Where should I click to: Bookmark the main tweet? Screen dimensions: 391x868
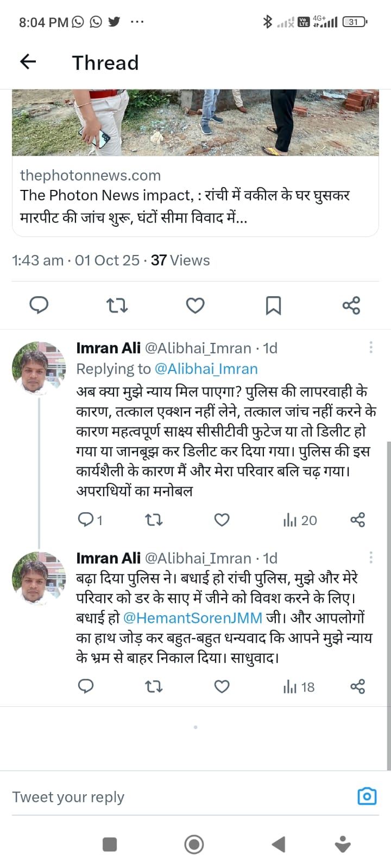pos(273,305)
